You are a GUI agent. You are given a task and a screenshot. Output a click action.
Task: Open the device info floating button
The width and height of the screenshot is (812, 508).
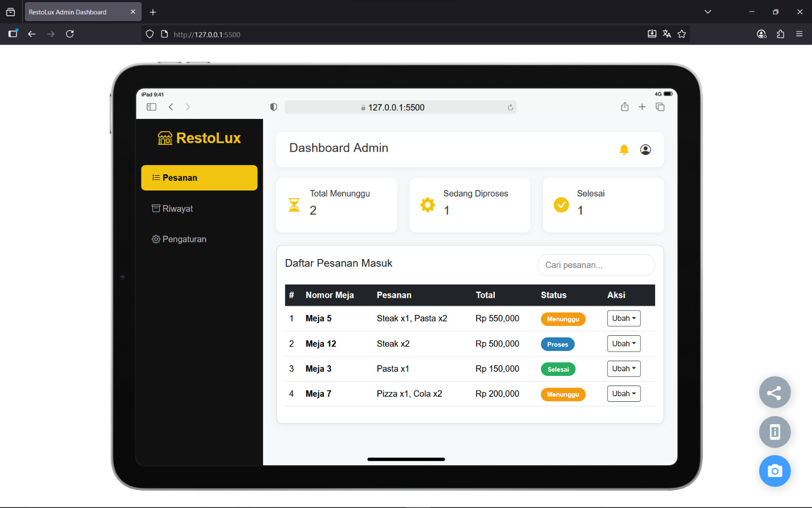click(x=774, y=432)
